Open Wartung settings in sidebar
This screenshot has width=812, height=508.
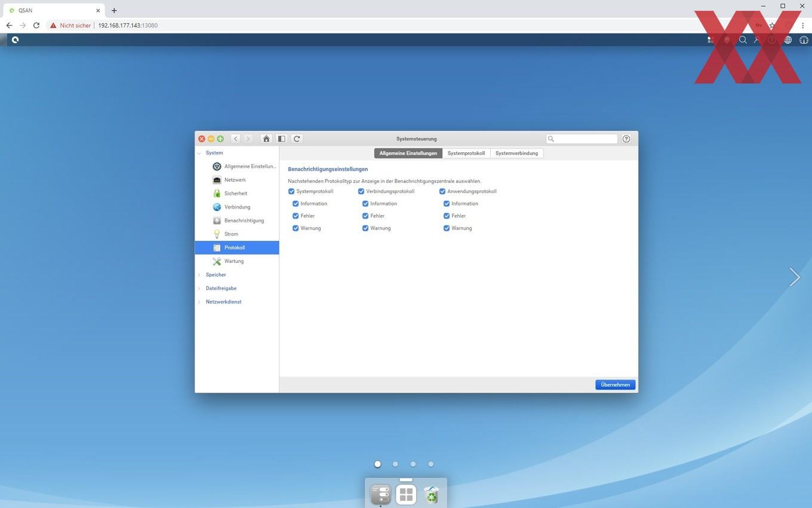(x=237, y=261)
